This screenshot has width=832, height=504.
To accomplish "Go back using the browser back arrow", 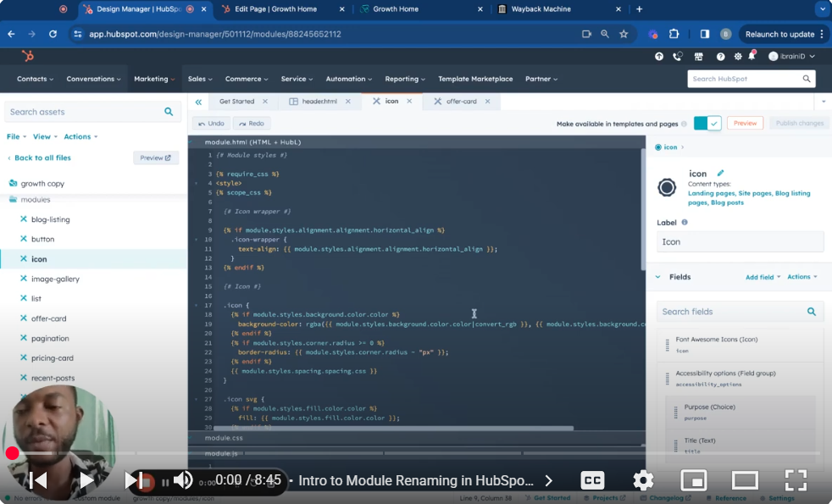I will [11, 34].
